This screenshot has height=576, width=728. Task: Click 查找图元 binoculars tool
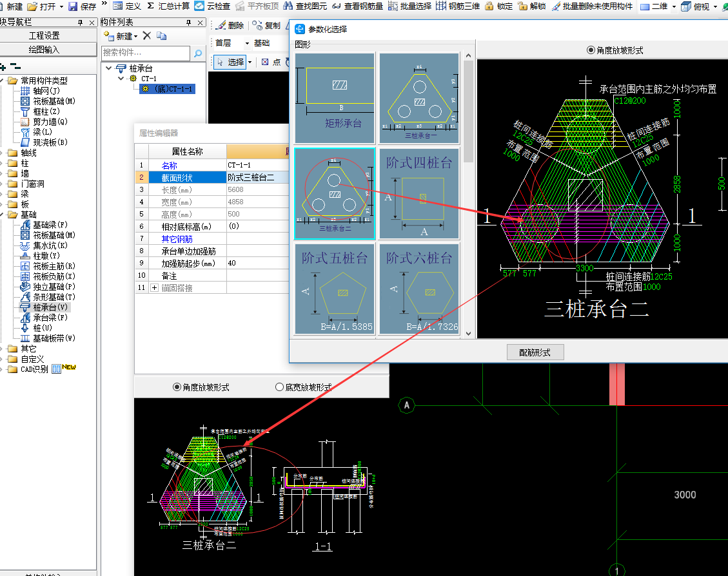pyautogui.click(x=305, y=6)
